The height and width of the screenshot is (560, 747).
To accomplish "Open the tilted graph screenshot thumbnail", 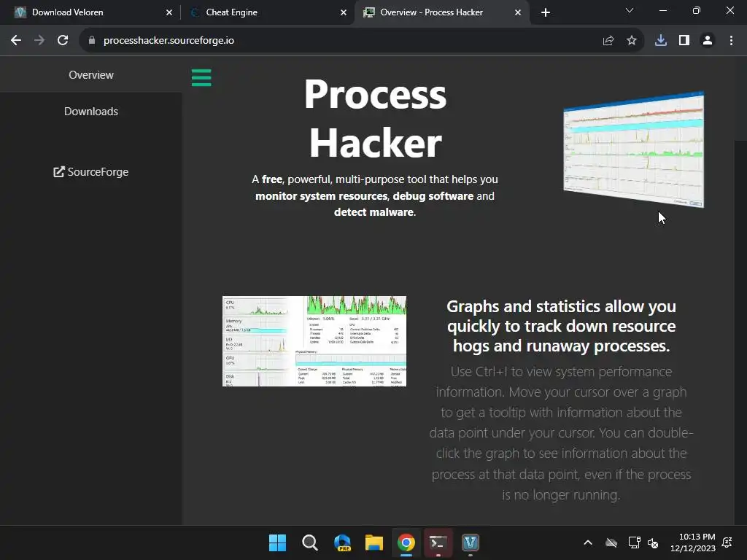I will point(634,149).
